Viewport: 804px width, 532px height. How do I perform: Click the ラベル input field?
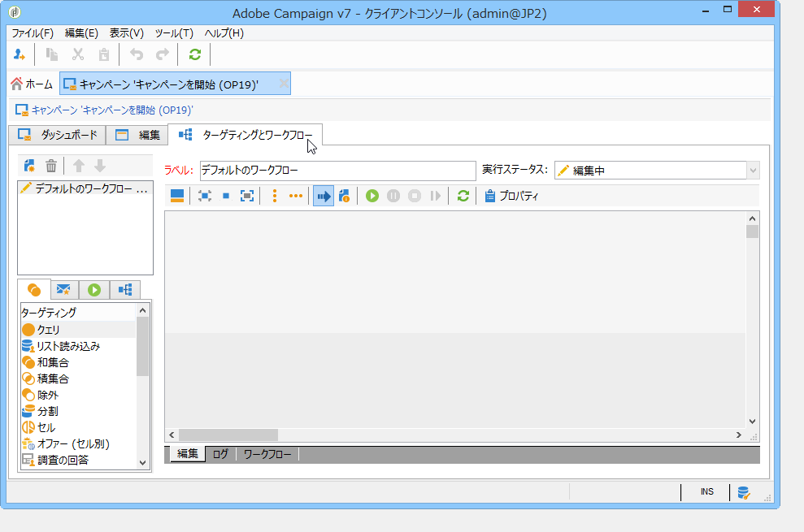tap(338, 170)
